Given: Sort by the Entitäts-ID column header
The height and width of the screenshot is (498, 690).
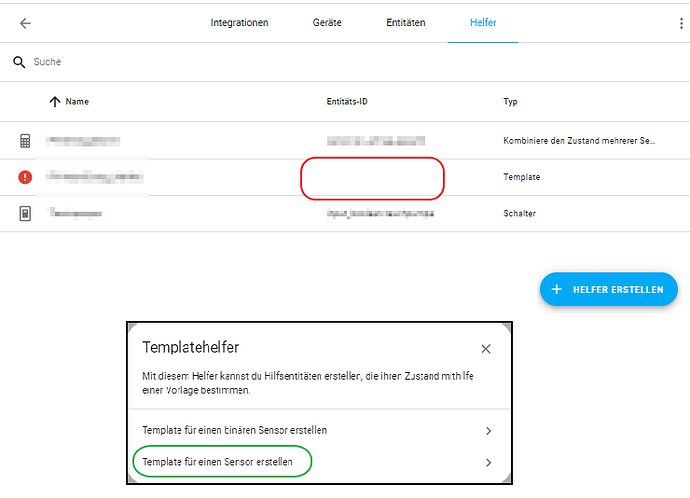Looking at the screenshot, I should pos(348,102).
